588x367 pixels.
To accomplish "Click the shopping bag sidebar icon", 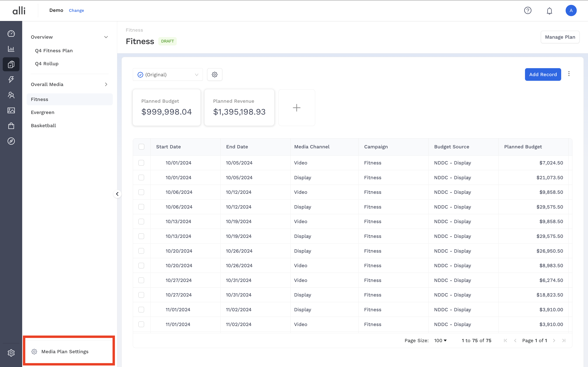I will pos(11,126).
